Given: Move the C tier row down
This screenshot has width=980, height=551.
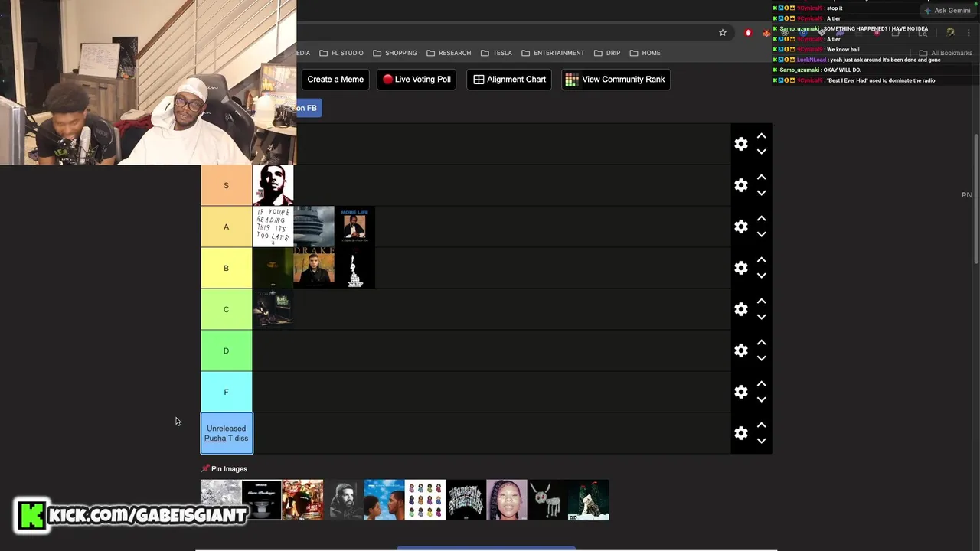Looking at the screenshot, I should [761, 317].
